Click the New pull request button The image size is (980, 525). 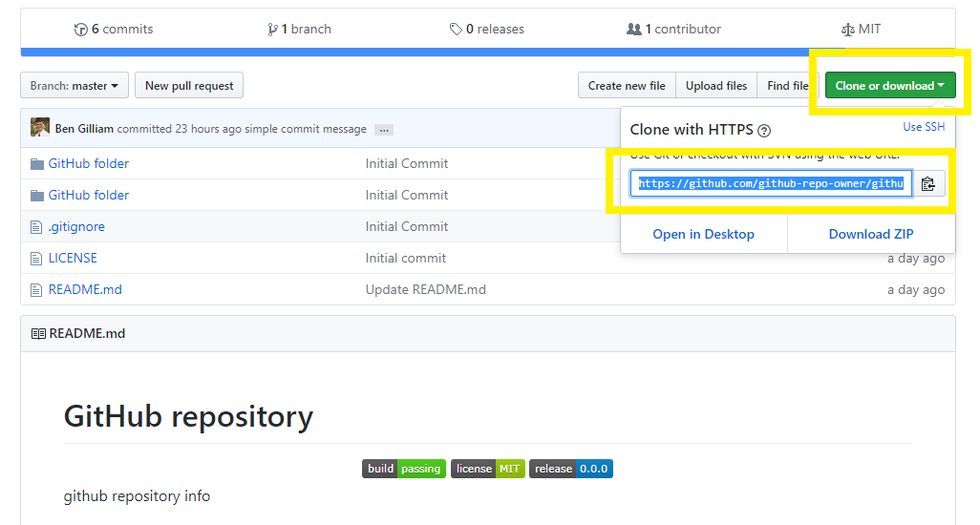point(189,86)
